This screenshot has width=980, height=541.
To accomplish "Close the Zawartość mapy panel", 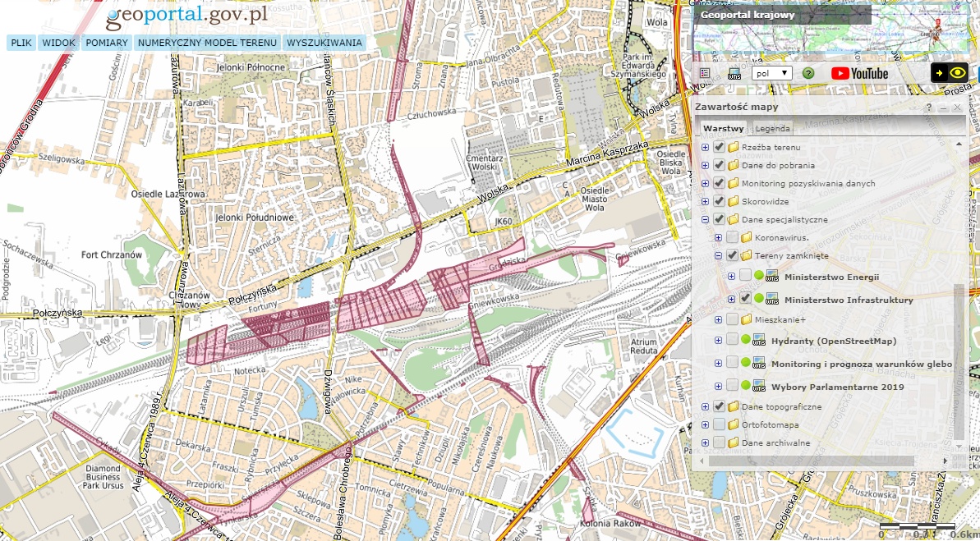I will [958, 108].
